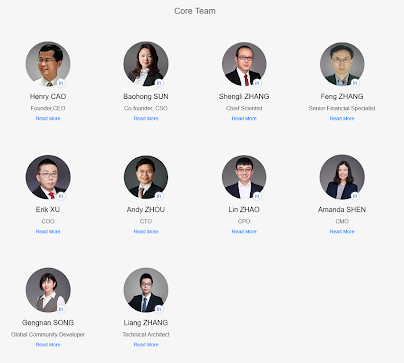Open Read More for Technical Architect
This screenshot has height=363, width=404.
(146, 344)
